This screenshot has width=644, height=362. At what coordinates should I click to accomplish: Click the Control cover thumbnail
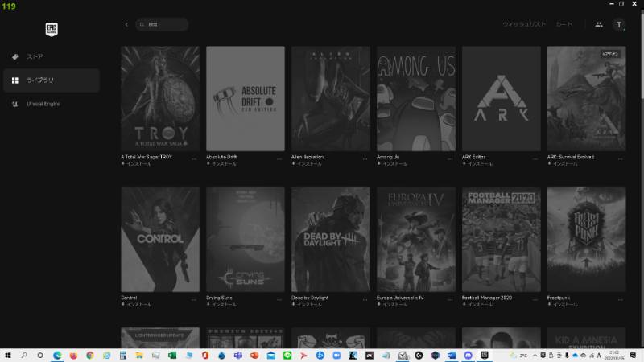coord(160,239)
